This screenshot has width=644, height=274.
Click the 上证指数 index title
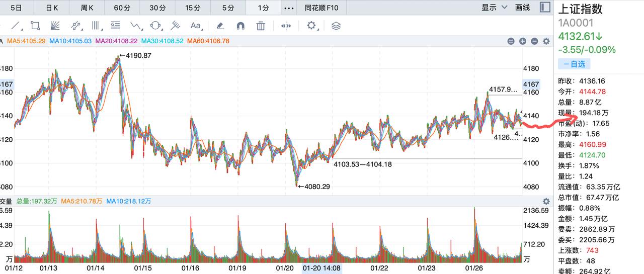pos(580,9)
